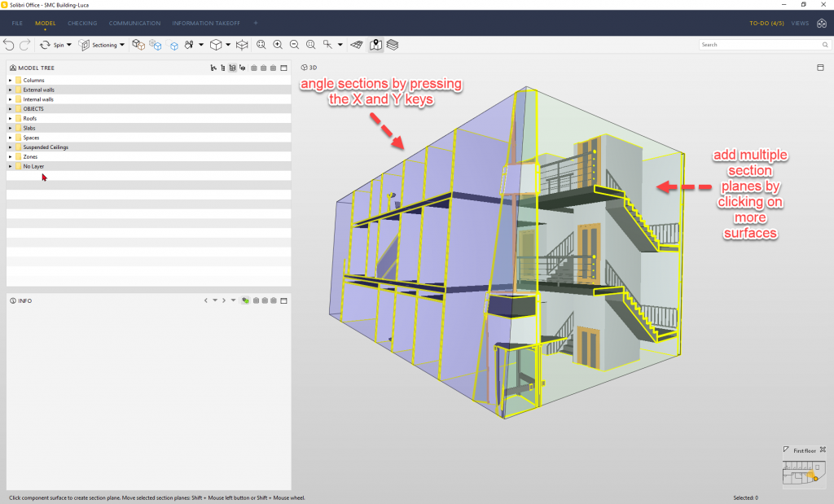Click the cube viewpoint icon
The height and width of the screenshot is (504, 834).
tap(215, 45)
